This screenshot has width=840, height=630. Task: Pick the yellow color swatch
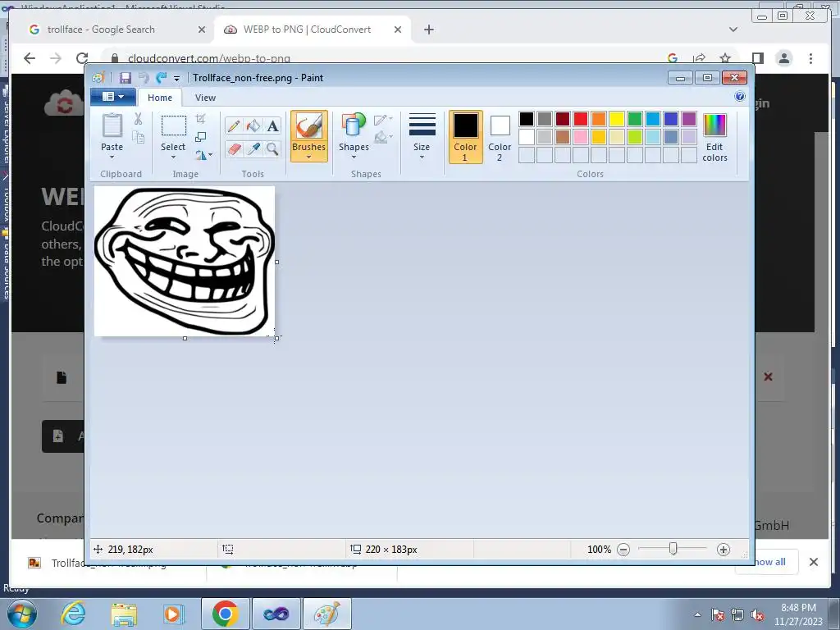pyautogui.click(x=617, y=118)
